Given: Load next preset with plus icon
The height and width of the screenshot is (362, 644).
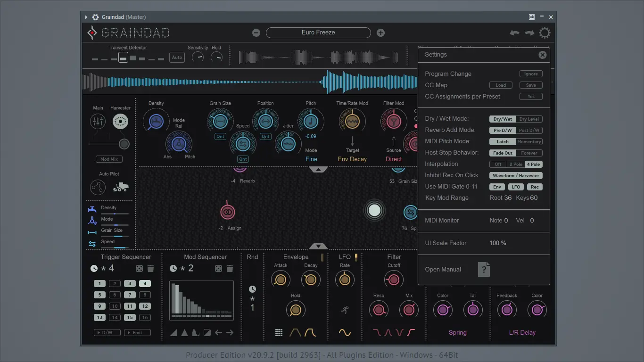Looking at the screenshot, I should pos(380,33).
